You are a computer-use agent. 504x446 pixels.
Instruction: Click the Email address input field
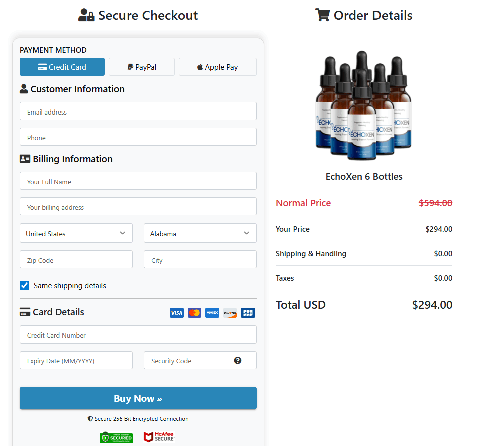click(138, 111)
